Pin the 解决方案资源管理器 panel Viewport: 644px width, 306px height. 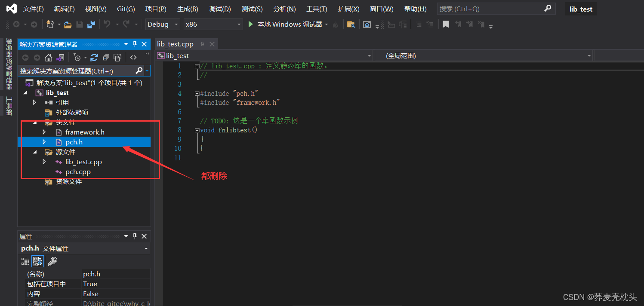pos(135,44)
